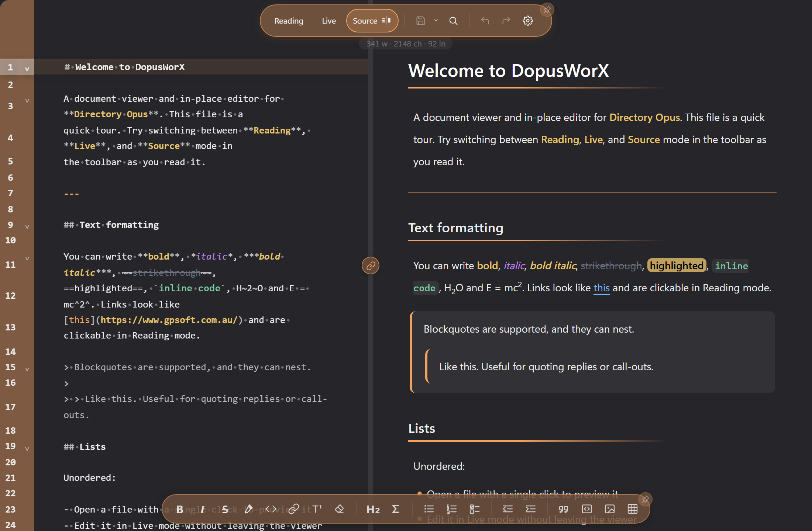This screenshot has width=812, height=531.
Task: Click line number 7 in the gutter
Action: click(x=10, y=193)
